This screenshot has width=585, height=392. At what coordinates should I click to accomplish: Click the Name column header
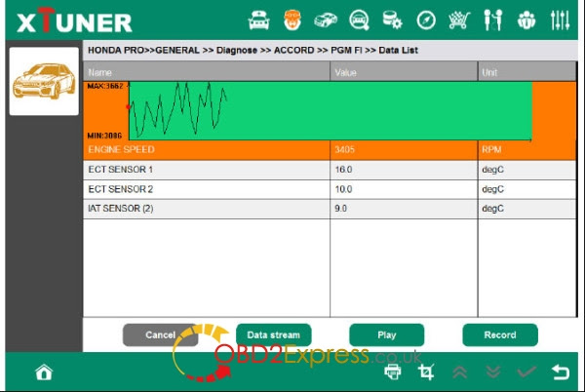207,72
